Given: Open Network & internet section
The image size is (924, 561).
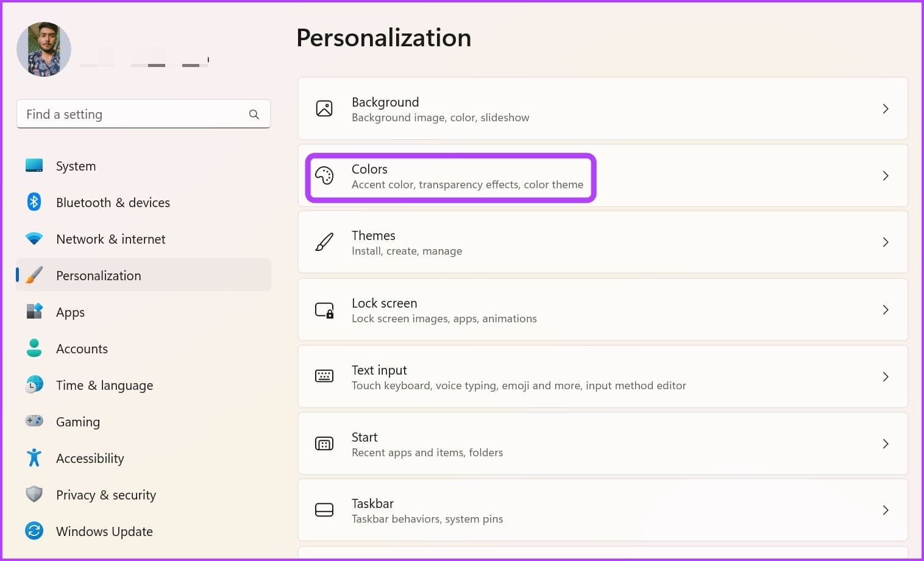Looking at the screenshot, I should click(143, 239).
